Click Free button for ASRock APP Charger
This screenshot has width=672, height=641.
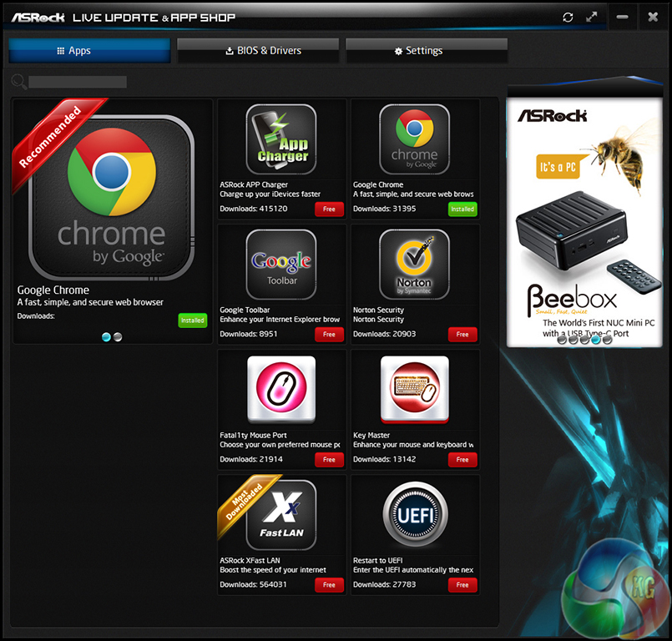coord(329,209)
